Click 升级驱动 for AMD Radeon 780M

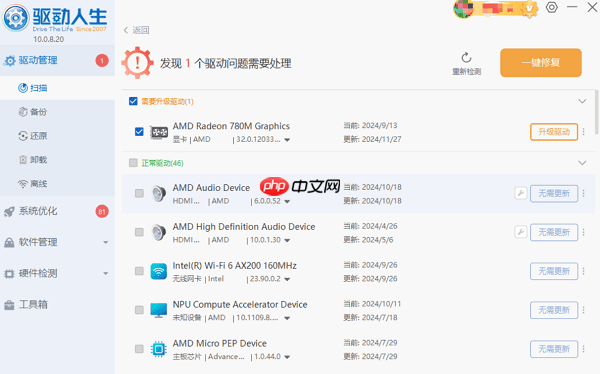pyautogui.click(x=554, y=132)
